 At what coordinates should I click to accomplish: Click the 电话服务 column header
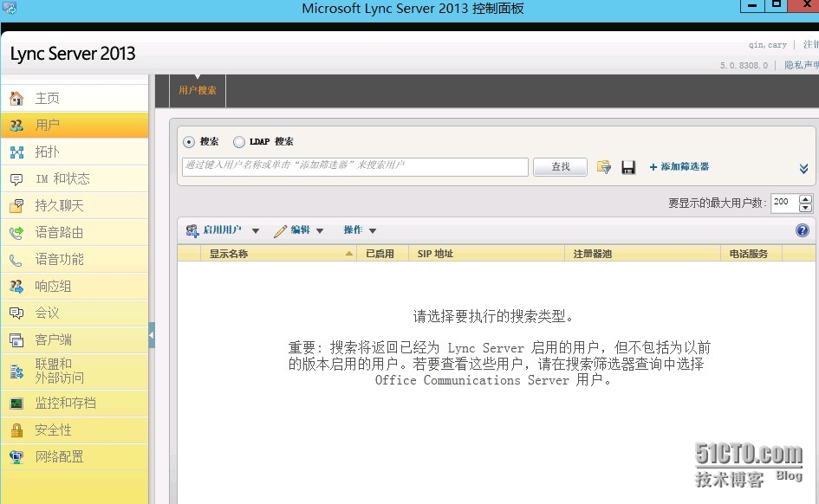tap(751, 254)
